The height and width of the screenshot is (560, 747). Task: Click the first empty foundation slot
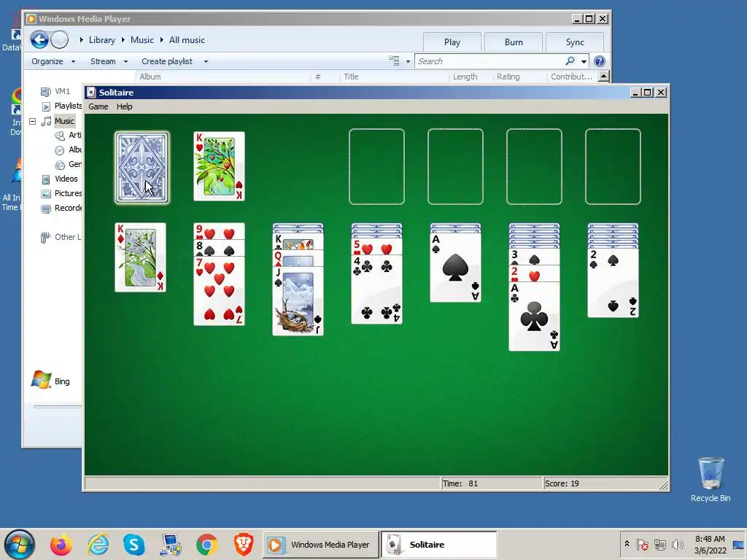tap(377, 167)
